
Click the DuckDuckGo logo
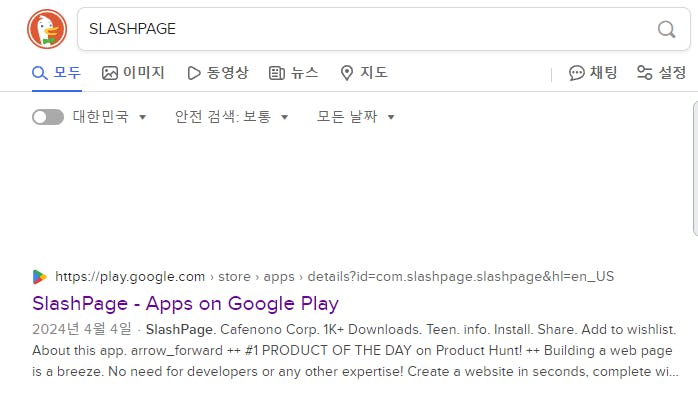(47, 29)
